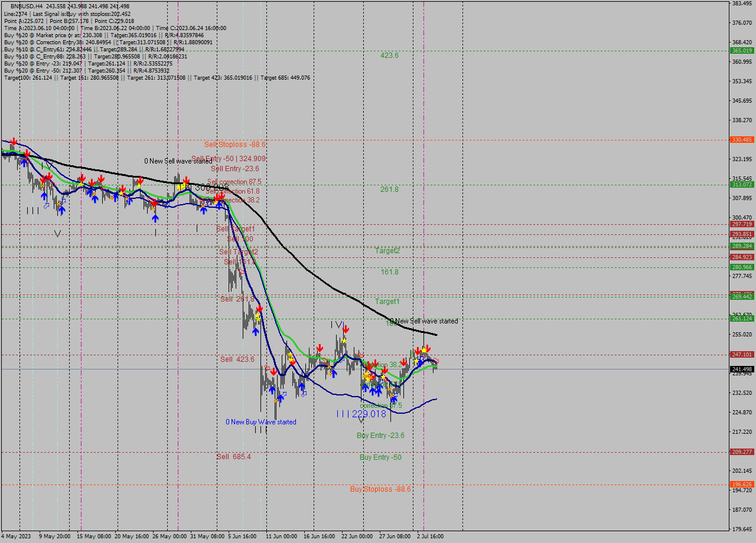Image resolution: width=756 pixels, height=543 pixels.
Task: Click the Sell Stoploss -88.6 label
Action: pos(235,144)
